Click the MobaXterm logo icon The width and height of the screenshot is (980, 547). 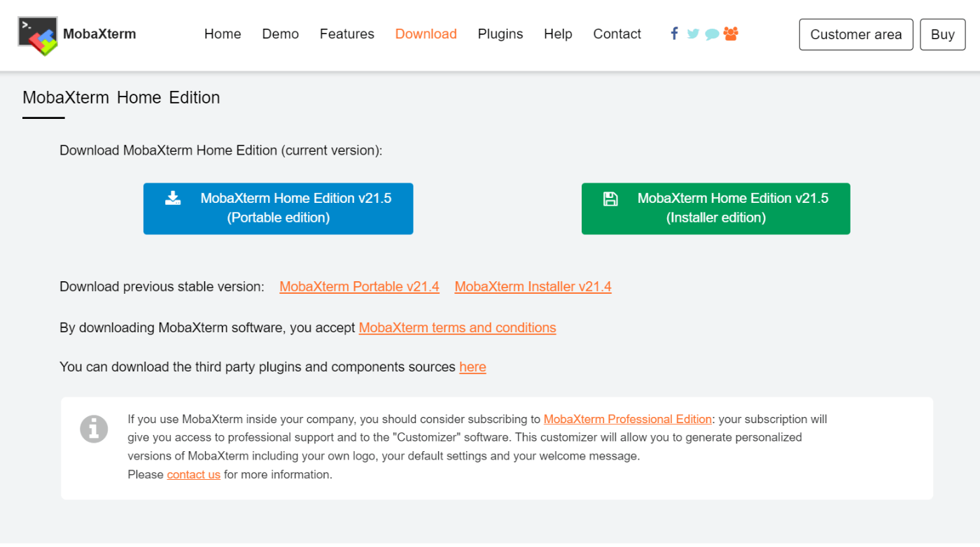[x=38, y=36]
